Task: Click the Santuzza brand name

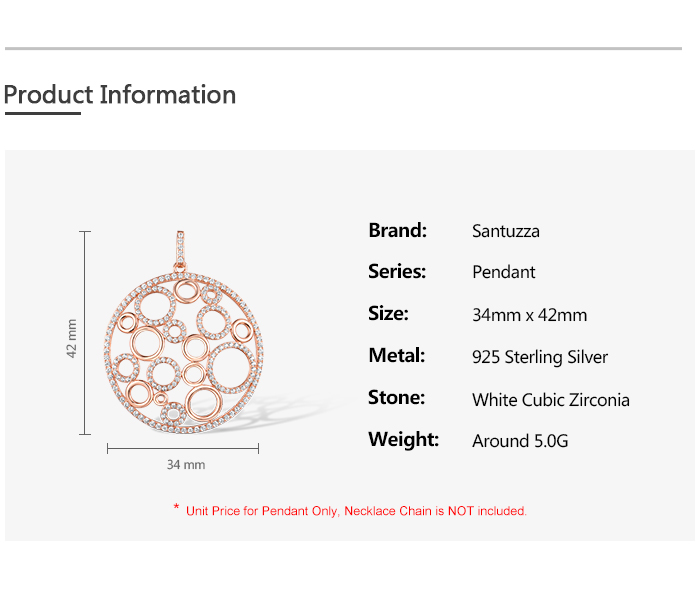Action: click(505, 231)
